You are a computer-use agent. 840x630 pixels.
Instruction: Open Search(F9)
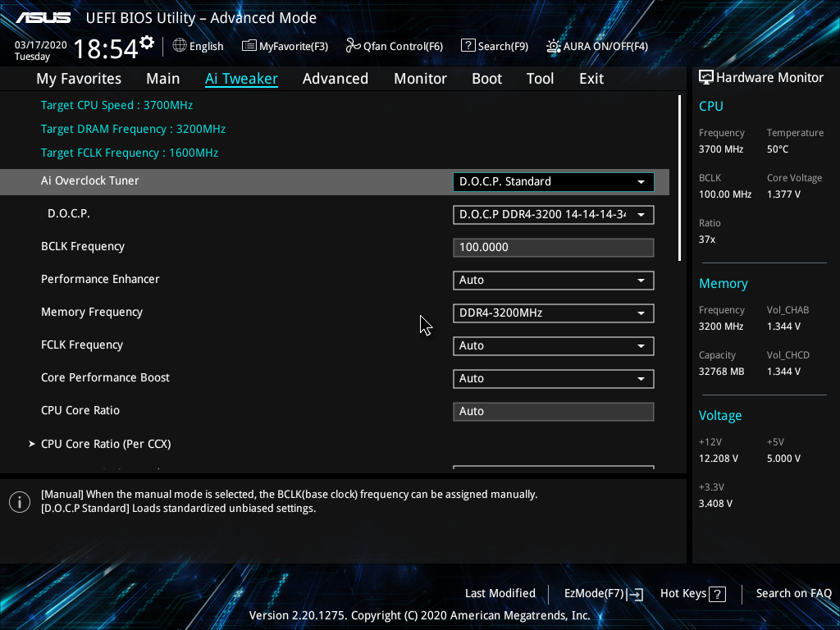[495, 46]
